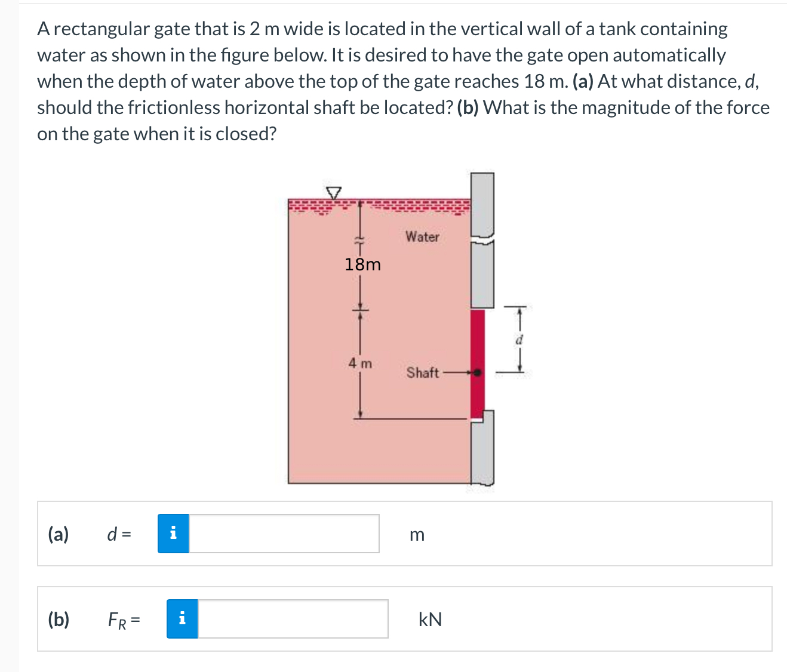Select the (b) label in the answer panel
The height and width of the screenshot is (672, 787).
(59, 619)
